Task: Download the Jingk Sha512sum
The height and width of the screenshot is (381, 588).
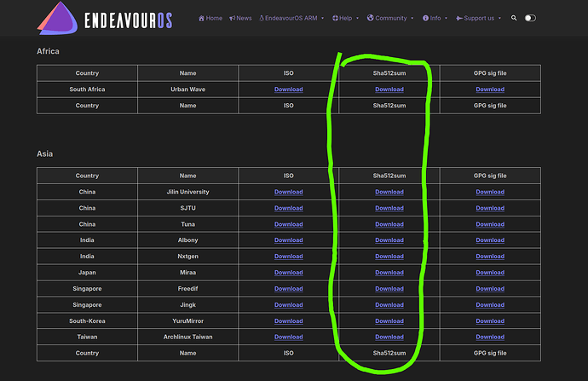Action: [x=389, y=304]
